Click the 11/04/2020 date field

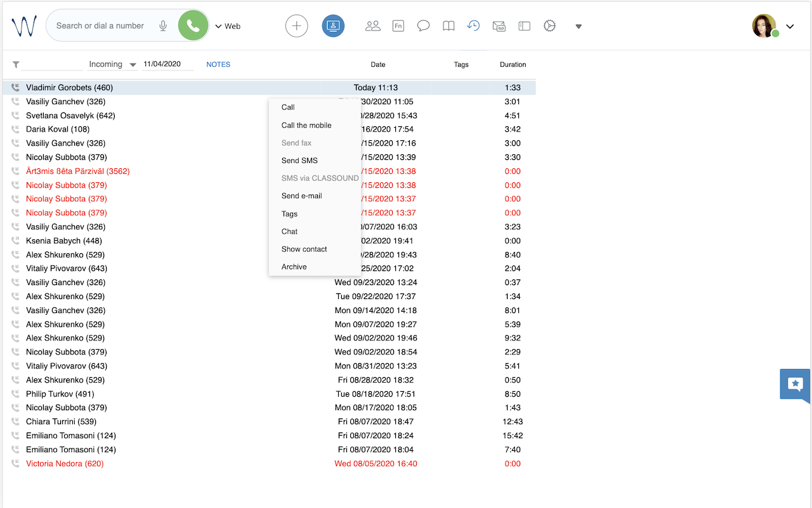click(x=167, y=64)
